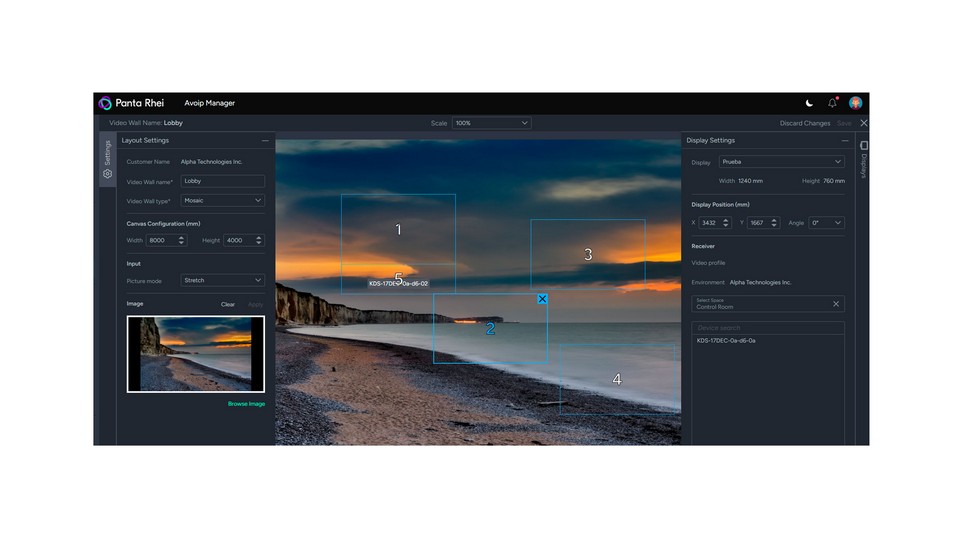This screenshot has width=960, height=540.
Task: Close the video wall editor with the X
Action: click(863, 123)
